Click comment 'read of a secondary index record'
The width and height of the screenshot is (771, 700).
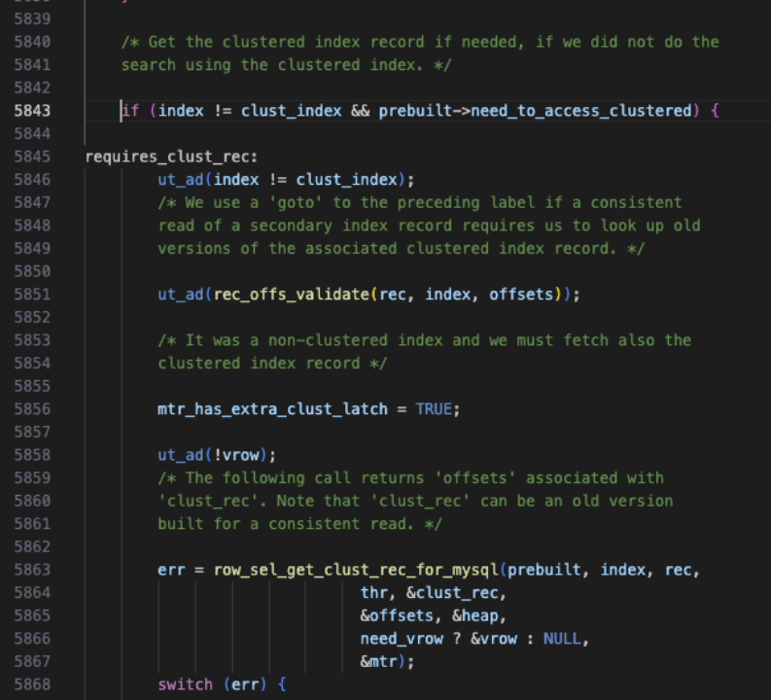click(x=429, y=226)
